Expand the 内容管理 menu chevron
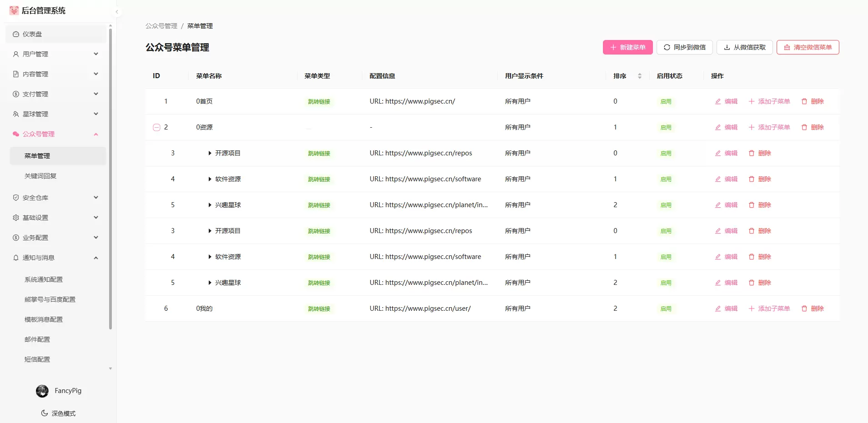Viewport: 868px width, 423px height. click(96, 74)
